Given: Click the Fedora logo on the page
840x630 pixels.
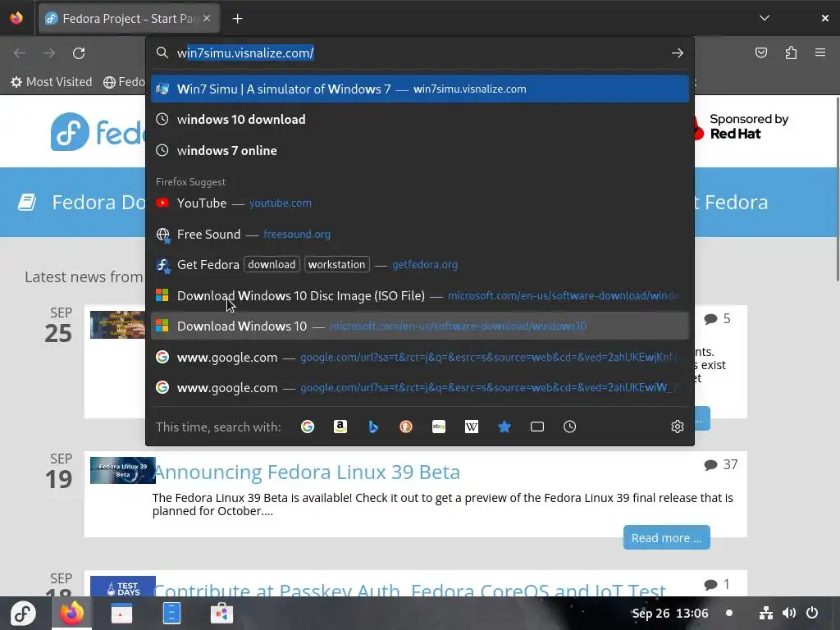Looking at the screenshot, I should (98, 132).
